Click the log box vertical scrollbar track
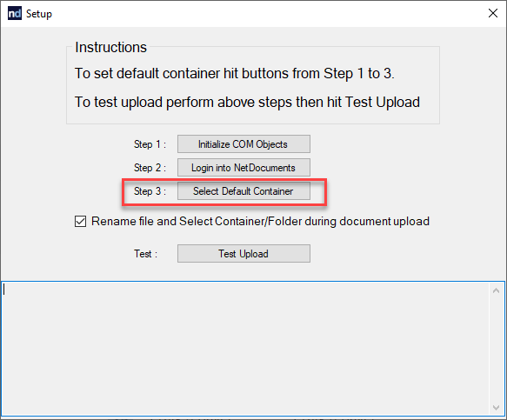The width and height of the screenshot is (507, 420). [496, 350]
